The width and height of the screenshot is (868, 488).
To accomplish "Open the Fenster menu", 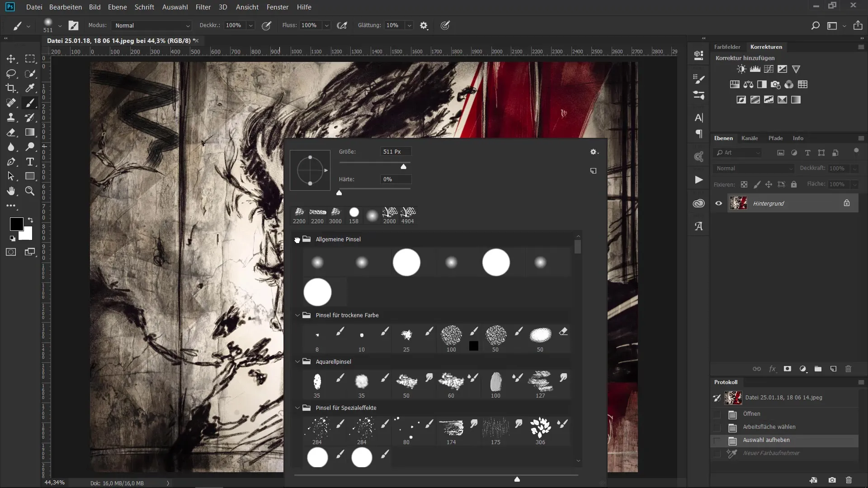I will [x=278, y=7].
